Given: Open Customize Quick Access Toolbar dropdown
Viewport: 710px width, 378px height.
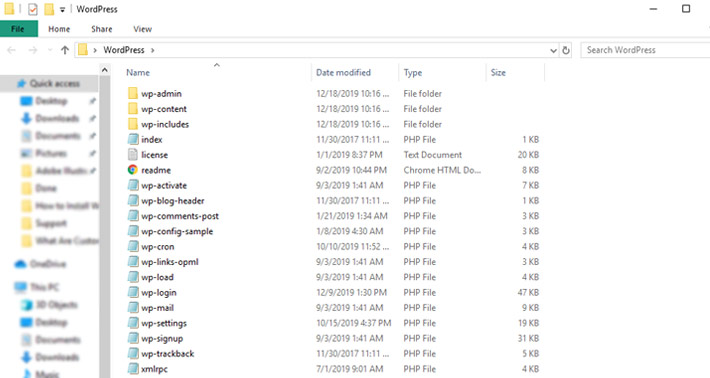Looking at the screenshot, I should tap(62, 10).
